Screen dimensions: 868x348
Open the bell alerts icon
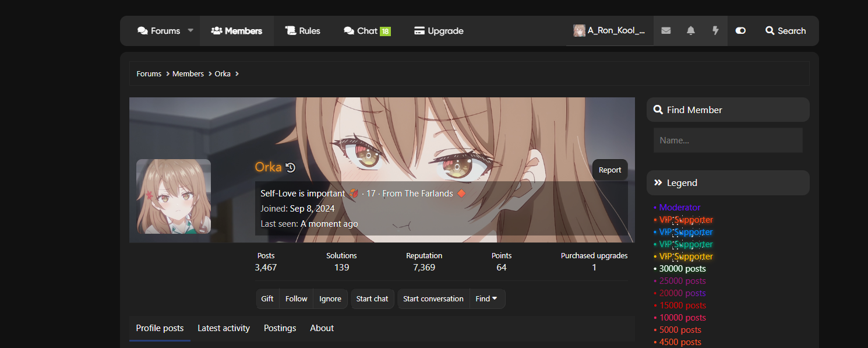691,31
